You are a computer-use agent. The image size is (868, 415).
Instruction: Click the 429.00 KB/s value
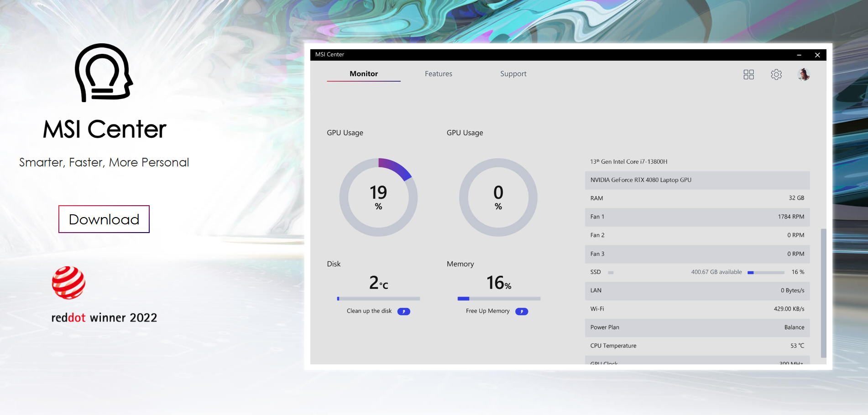pyautogui.click(x=789, y=309)
